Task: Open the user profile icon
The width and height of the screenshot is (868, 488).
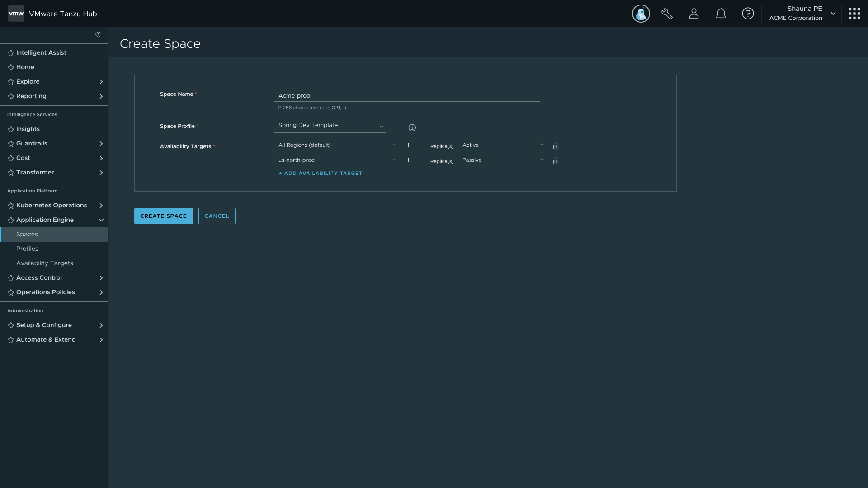Action: 694,14
